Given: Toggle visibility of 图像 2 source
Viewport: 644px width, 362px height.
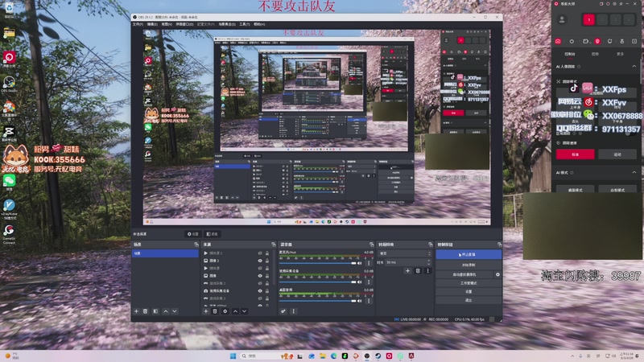Looking at the screenshot, I should (260, 261).
